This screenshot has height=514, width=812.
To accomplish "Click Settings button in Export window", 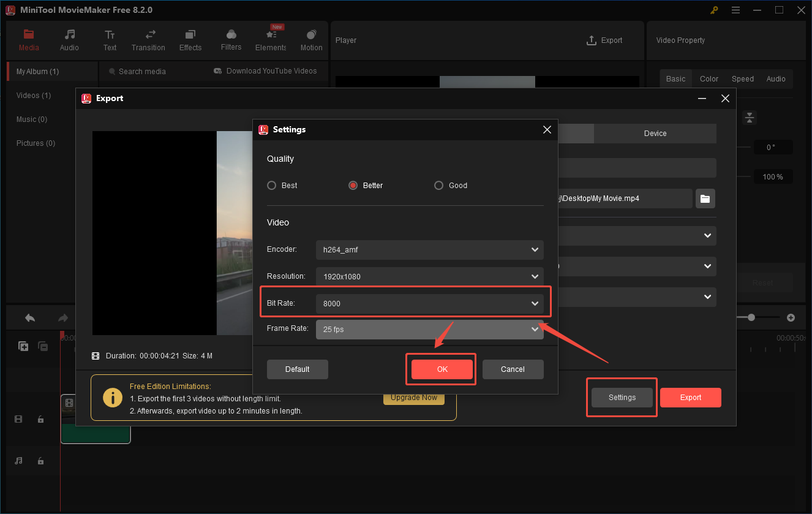I will (x=622, y=398).
